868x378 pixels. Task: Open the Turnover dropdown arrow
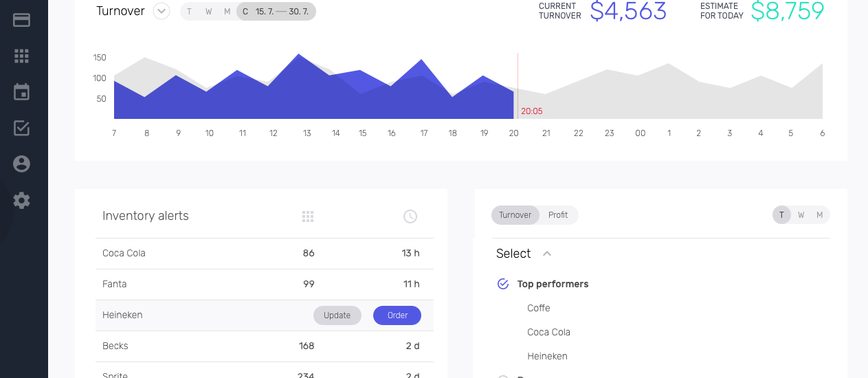click(x=162, y=11)
